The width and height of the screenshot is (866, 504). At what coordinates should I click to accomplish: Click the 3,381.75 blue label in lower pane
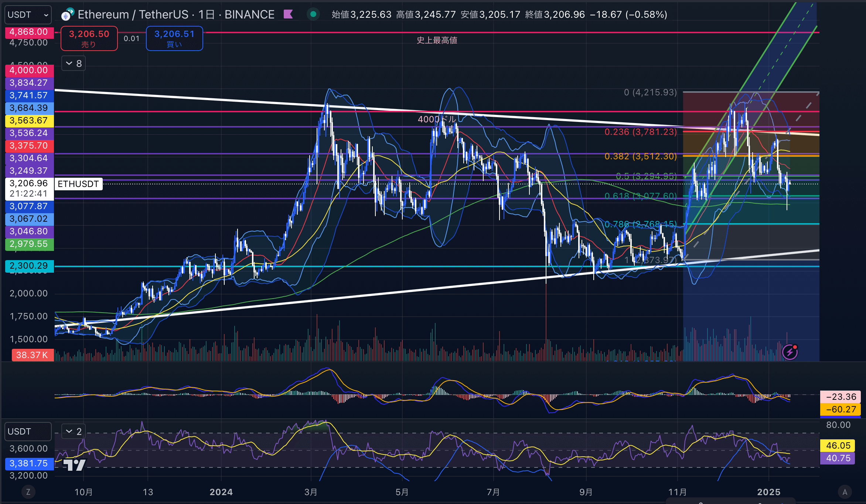point(30,464)
